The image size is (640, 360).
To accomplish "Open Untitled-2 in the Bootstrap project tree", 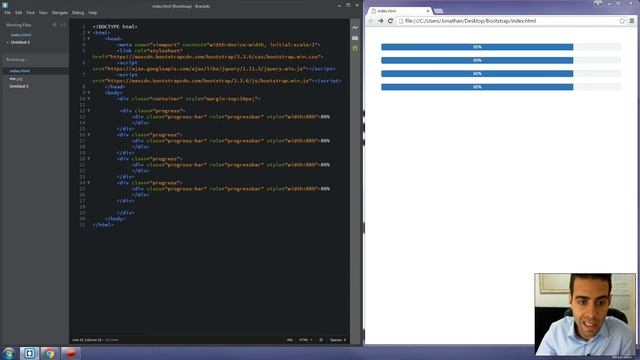I will coord(19,86).
